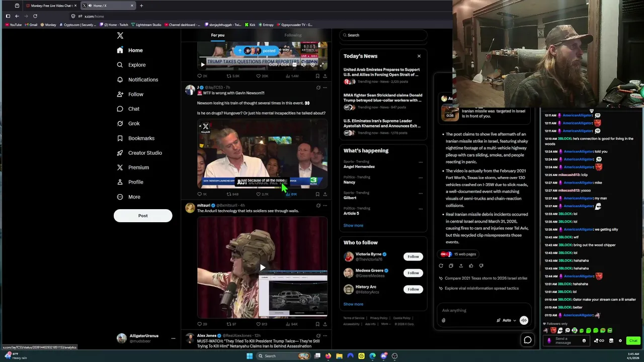Open Chat in the X sidebar
This screenshot has width=644, height=362.
coord(128,109)
